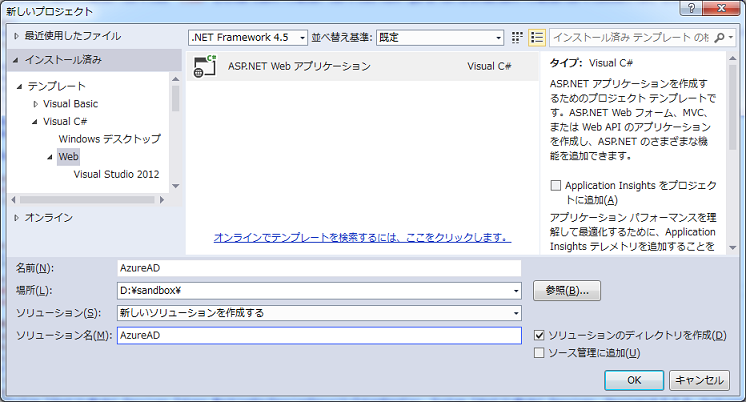Focus the installed templates search box
746x402 pixels.
click(630, 37)
